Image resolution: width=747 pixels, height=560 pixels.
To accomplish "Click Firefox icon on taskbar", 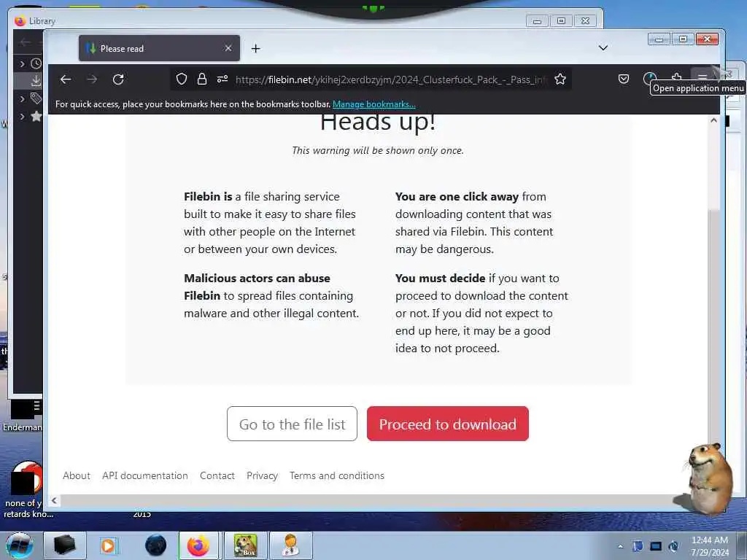I will pos(198,545).
